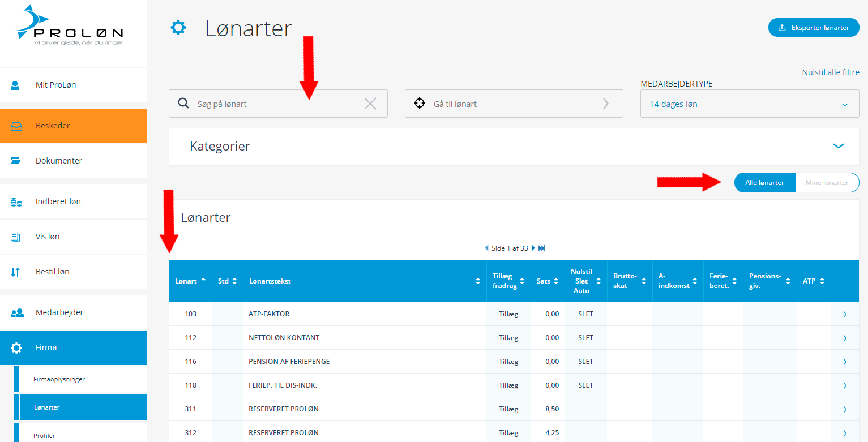Select Alle lønarter toggle

(x=764, y=183)
